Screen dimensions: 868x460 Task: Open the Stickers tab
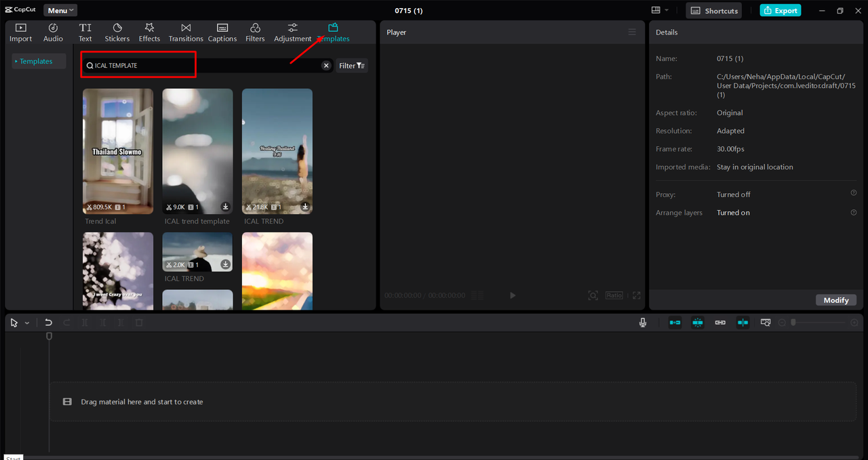pyautogui.click(x=117, y=33)
